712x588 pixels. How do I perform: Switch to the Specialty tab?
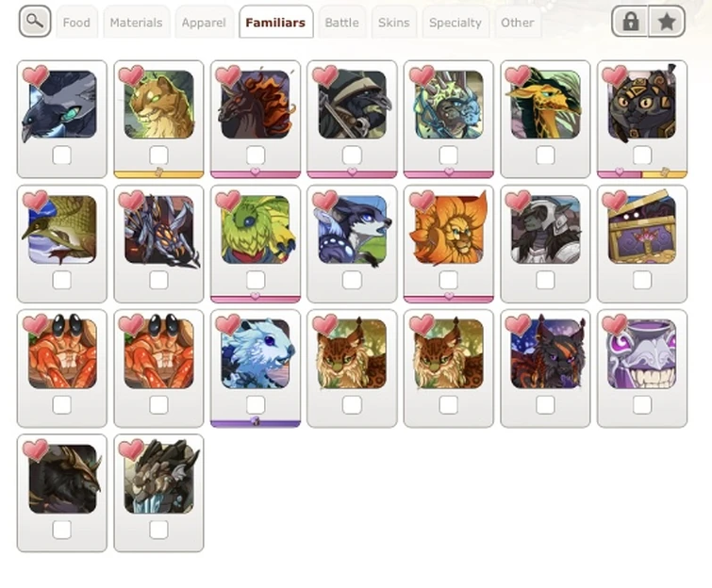455,23
